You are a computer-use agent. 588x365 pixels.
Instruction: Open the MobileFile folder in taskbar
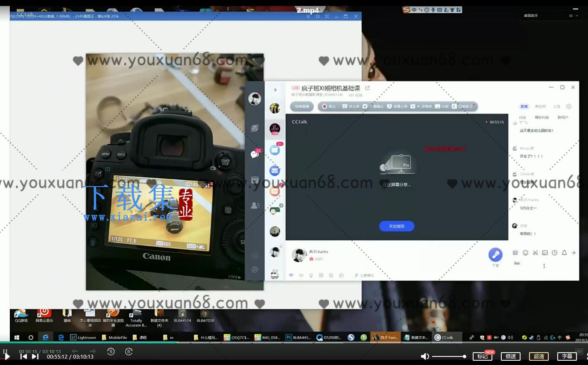tap(114, 337)
